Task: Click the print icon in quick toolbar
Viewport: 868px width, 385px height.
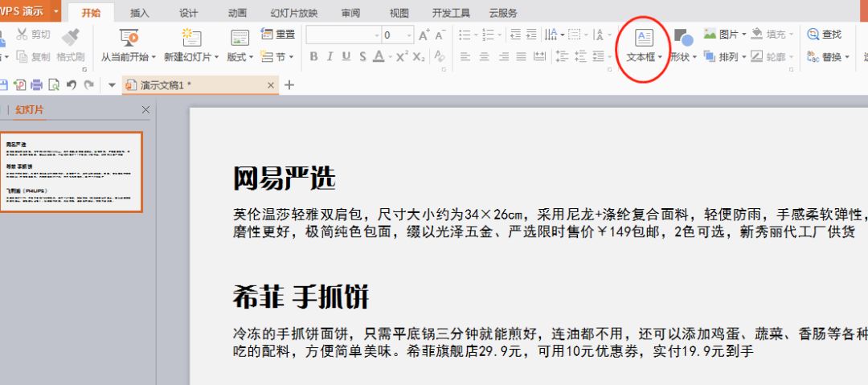Action: pyautogui.click(x=36, y=84)
